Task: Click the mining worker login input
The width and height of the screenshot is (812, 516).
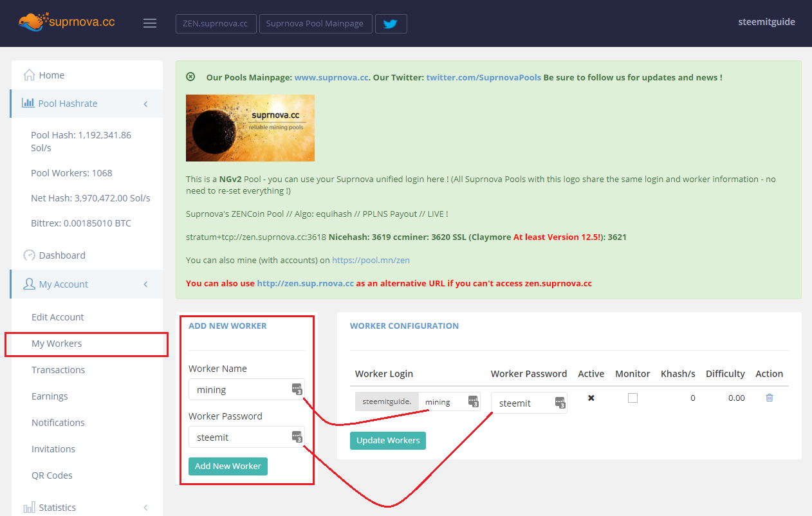Action: tap(450, 401)
